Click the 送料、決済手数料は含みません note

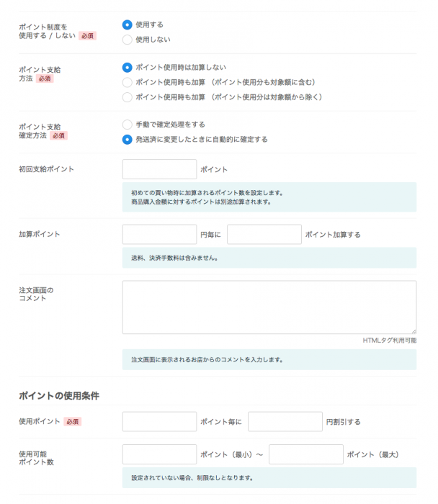(174, 258)
